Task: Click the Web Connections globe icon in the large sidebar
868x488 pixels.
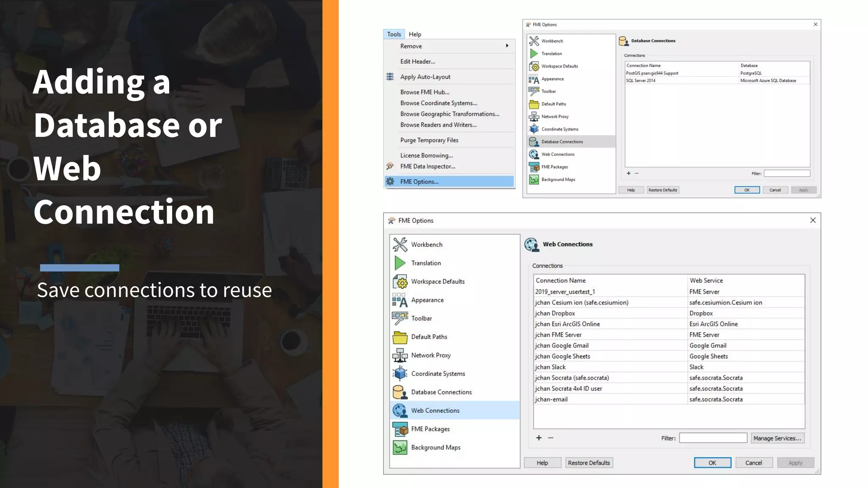Action: click(400, 410)
